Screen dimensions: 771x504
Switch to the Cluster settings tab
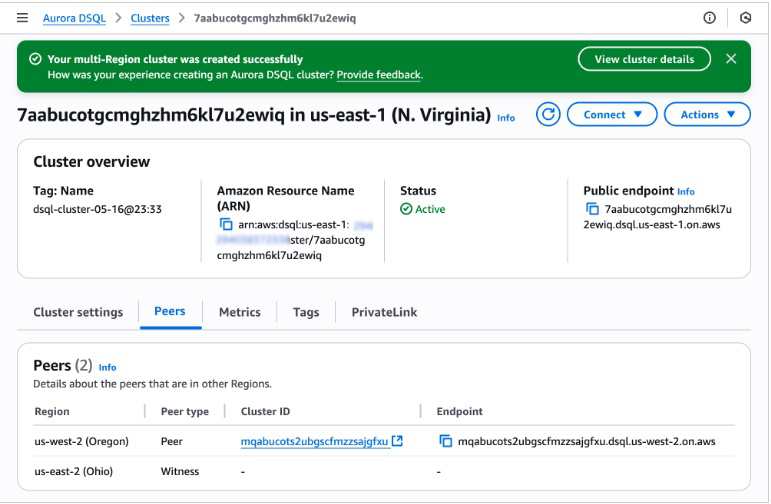point(78,312)
